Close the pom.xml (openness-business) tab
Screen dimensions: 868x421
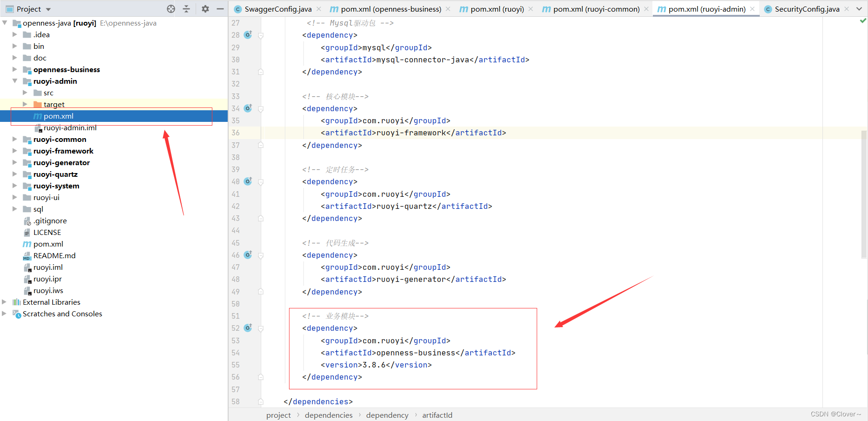[x=448, y=9]
